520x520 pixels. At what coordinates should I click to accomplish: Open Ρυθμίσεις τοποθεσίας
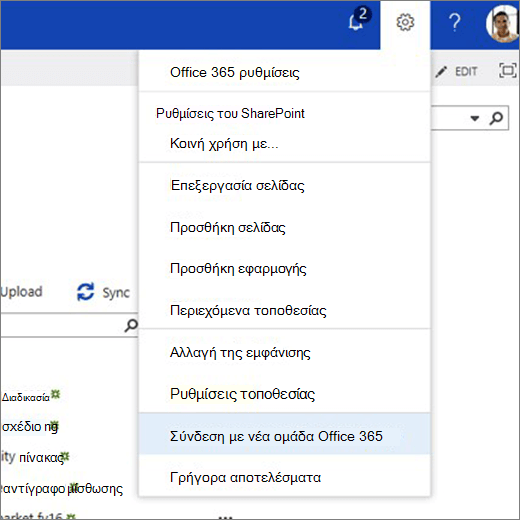tap(242, 394)
